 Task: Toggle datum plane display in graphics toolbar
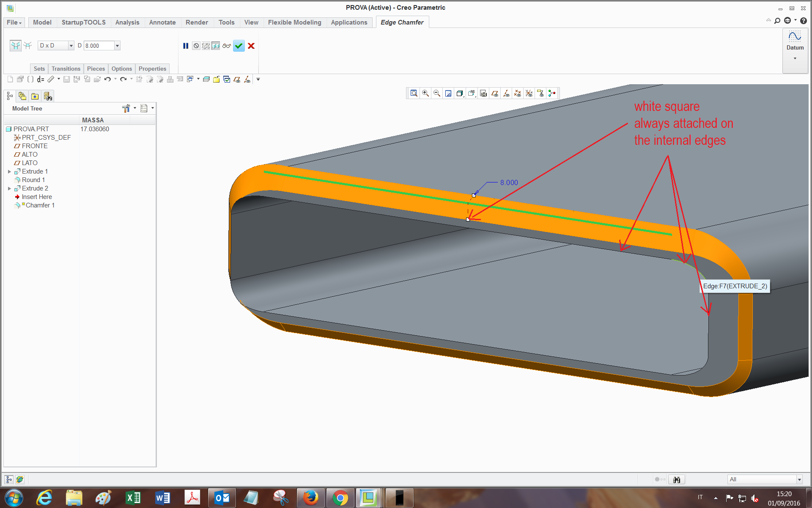pyautogui.click(x=495, y=93)
